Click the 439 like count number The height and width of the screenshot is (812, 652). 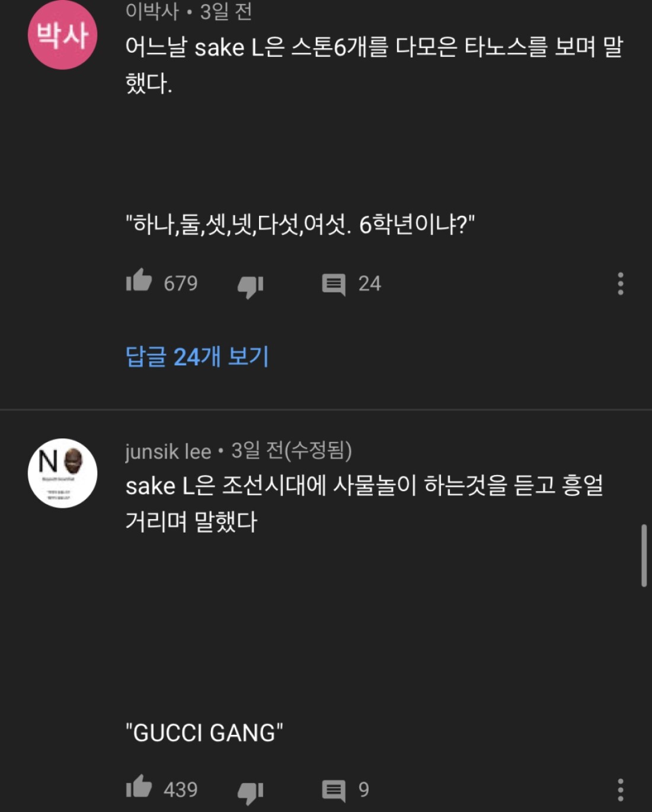point(181,789)
